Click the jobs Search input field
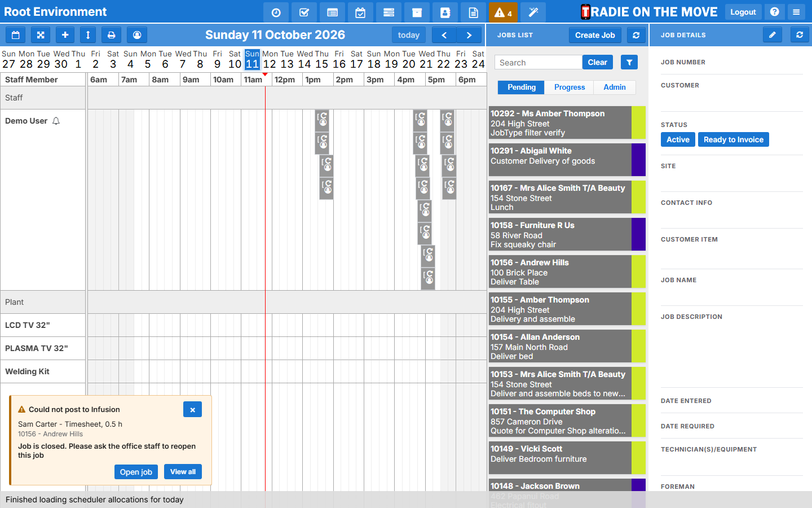This screenshot has height=508, width=812. pyautogui.click(x=539, y=62)
